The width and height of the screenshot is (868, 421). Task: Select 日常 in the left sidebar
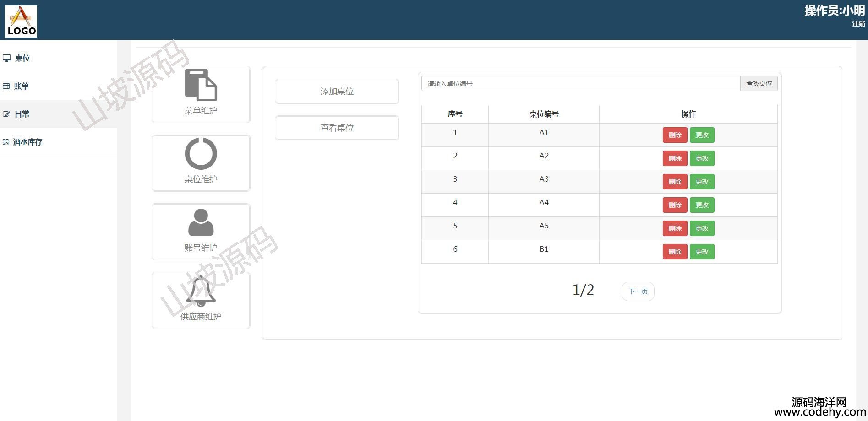click(22, 114)
